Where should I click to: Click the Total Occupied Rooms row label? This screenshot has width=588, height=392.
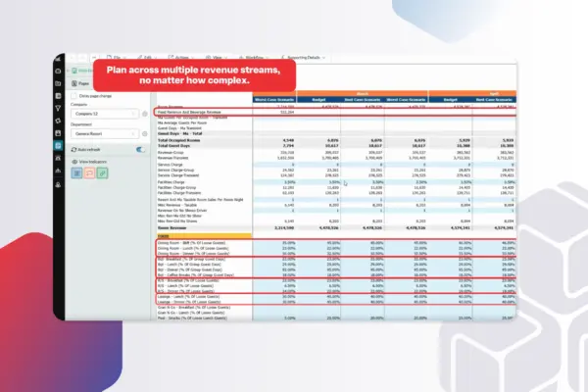178,140
